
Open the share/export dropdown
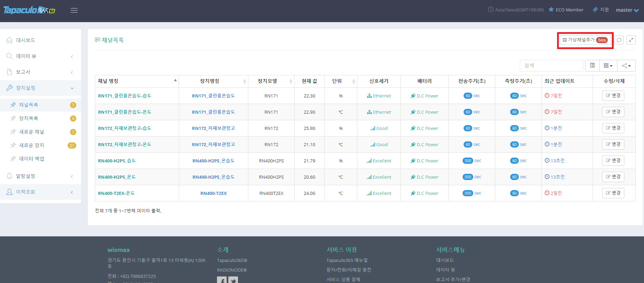pos(626,66)
